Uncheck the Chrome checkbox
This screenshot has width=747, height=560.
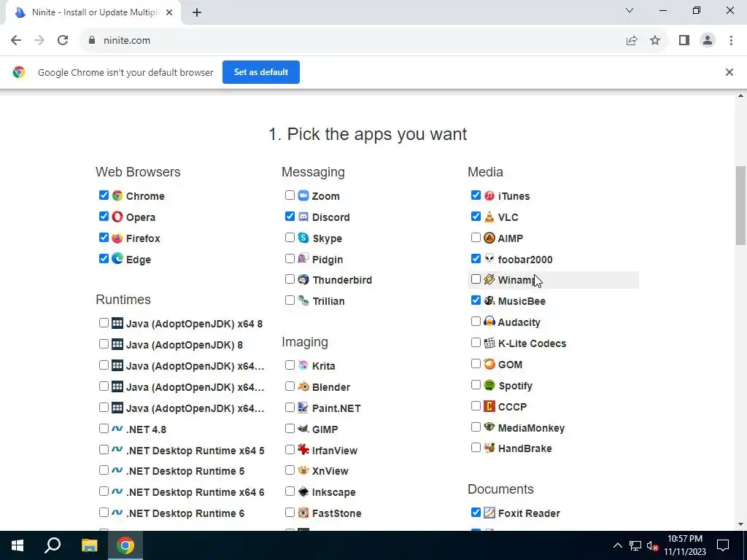(104, 195)
